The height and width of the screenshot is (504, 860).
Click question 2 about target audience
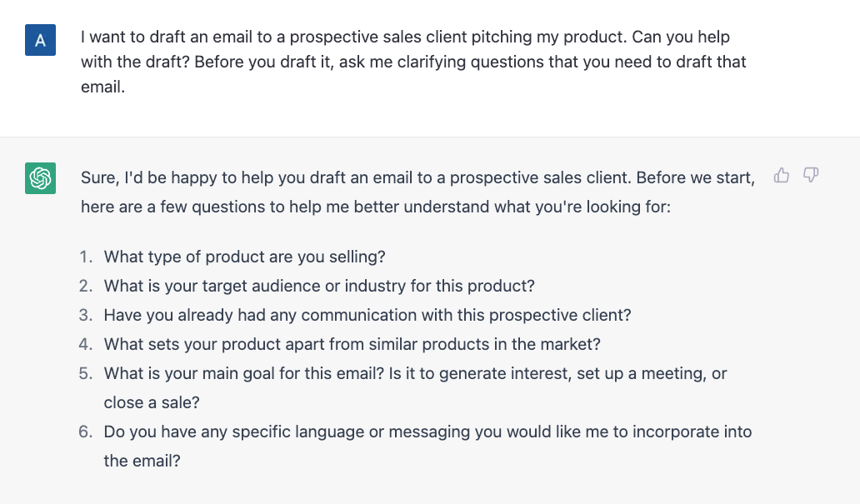click(319, 286)
